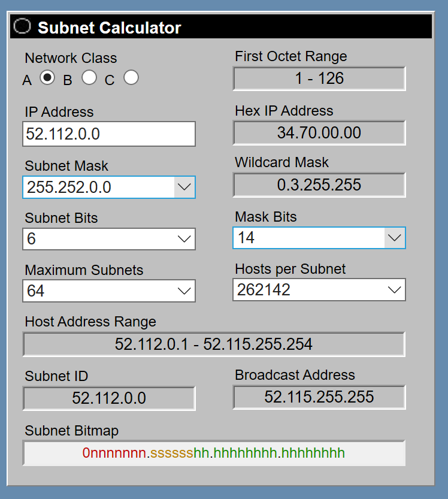Screen dimensions: 448x499
Task: Open the Hosts per Subnet dropdown
Action: tap(319, 289)
